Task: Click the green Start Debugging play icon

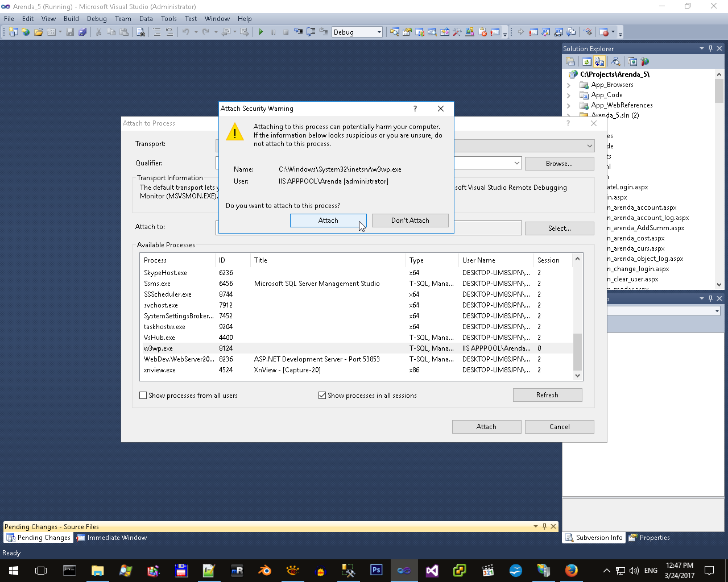Action: [261, 32]
